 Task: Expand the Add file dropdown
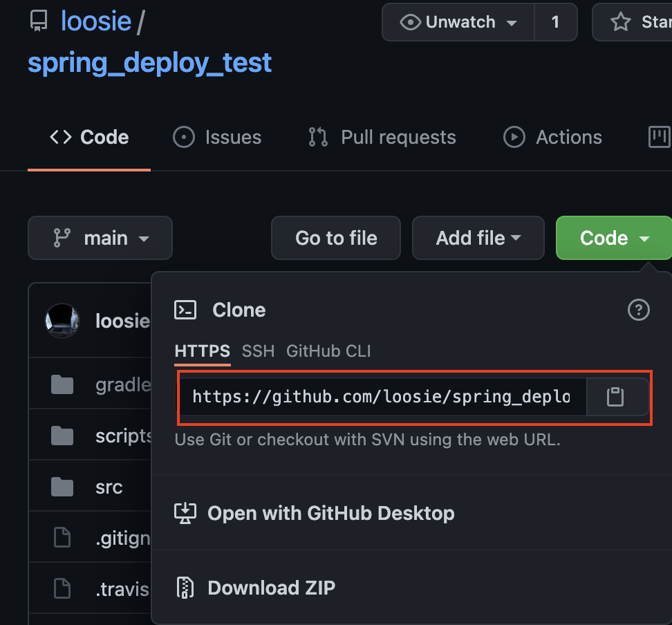click(x=478, y=238)
